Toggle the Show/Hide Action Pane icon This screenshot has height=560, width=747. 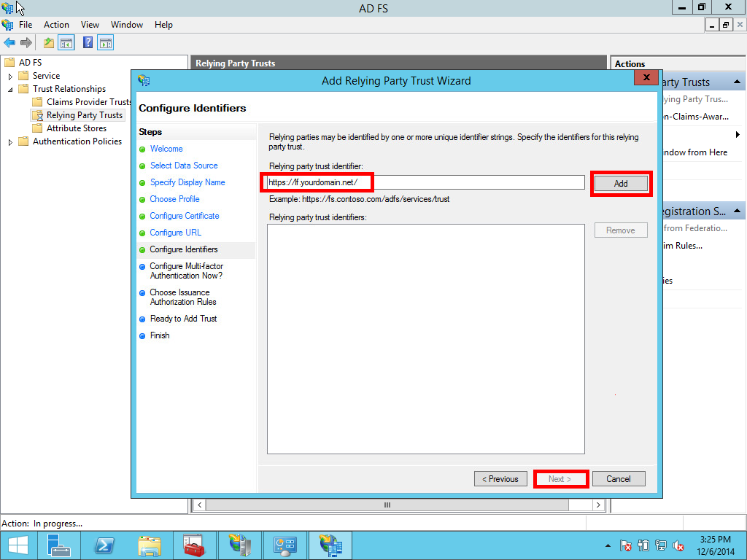coord(105,42)
